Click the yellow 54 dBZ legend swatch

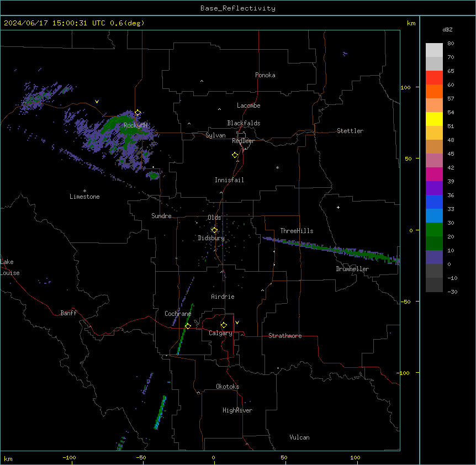434,119
